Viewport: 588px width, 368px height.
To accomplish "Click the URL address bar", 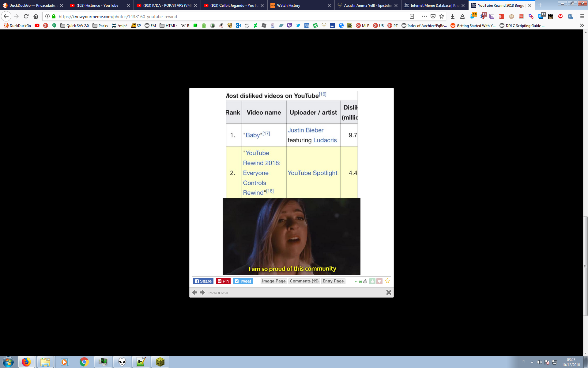I will tap(230, 17).
